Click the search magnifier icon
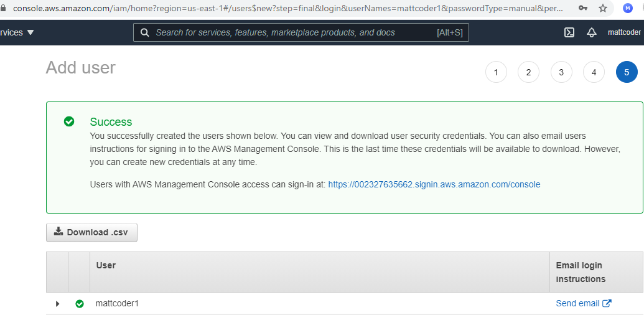Screen dimensions: 644x325 (x=144, y=32)
